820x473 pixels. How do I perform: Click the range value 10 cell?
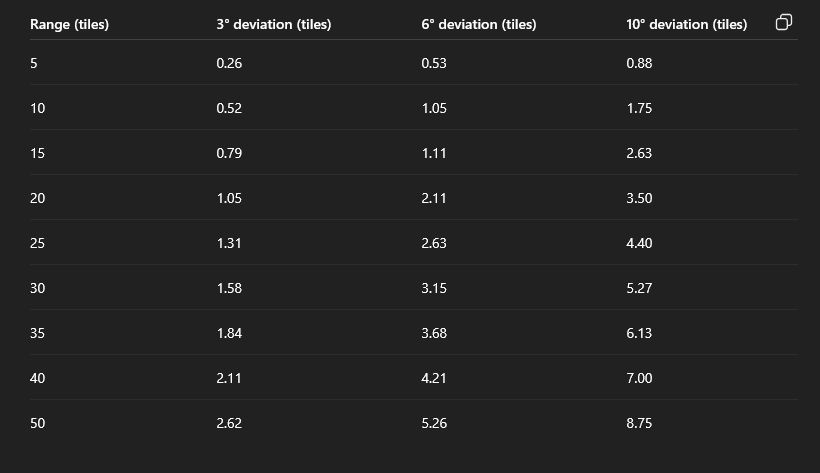38,108
